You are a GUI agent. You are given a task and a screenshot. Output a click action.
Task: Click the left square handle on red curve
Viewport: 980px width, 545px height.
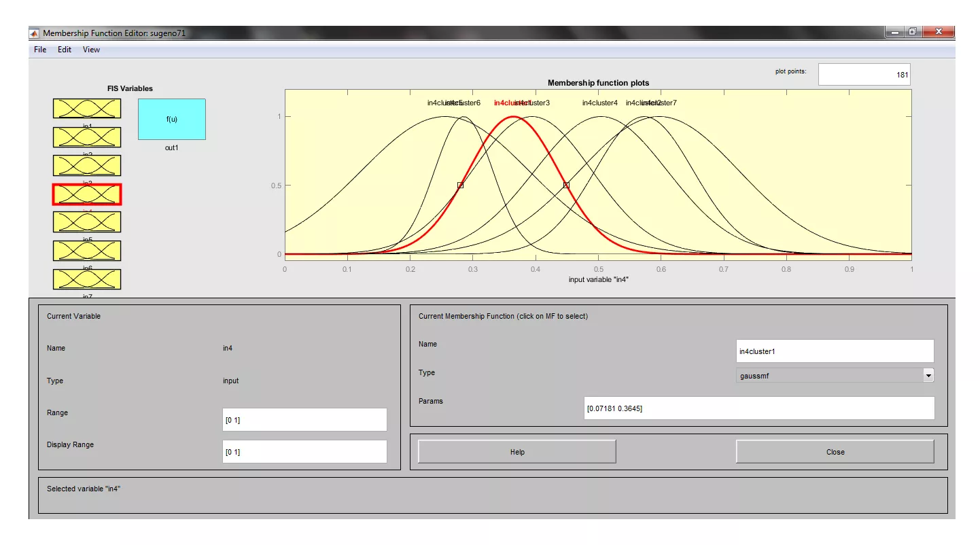pos(460,185)
